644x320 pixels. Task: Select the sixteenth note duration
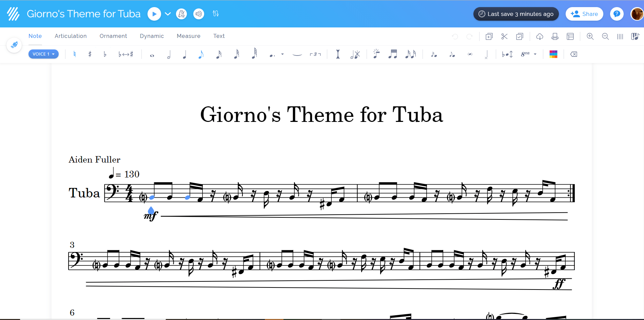(219, 55)
